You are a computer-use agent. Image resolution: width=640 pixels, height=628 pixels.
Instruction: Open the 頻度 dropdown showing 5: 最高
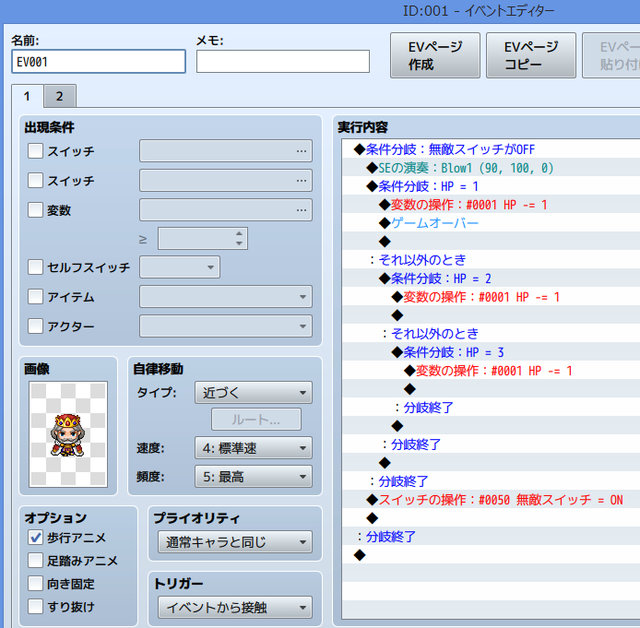coord(253,476)
